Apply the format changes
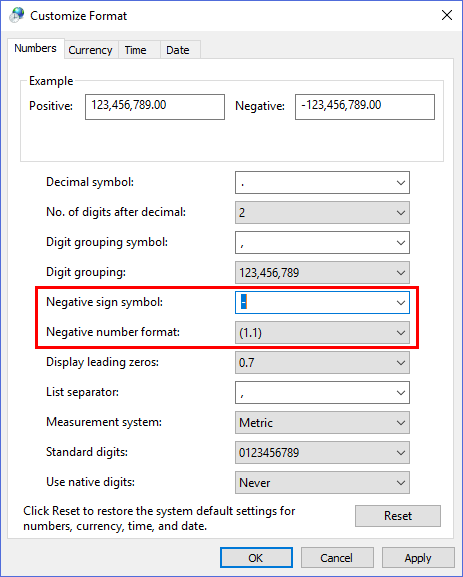Image resolution: width=463 pixels, height=577 pixels. [418, 558]
